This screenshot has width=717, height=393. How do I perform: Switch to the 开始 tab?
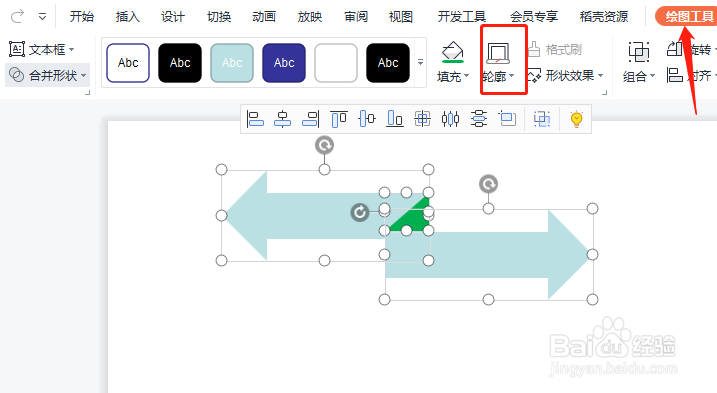(82, 17)
